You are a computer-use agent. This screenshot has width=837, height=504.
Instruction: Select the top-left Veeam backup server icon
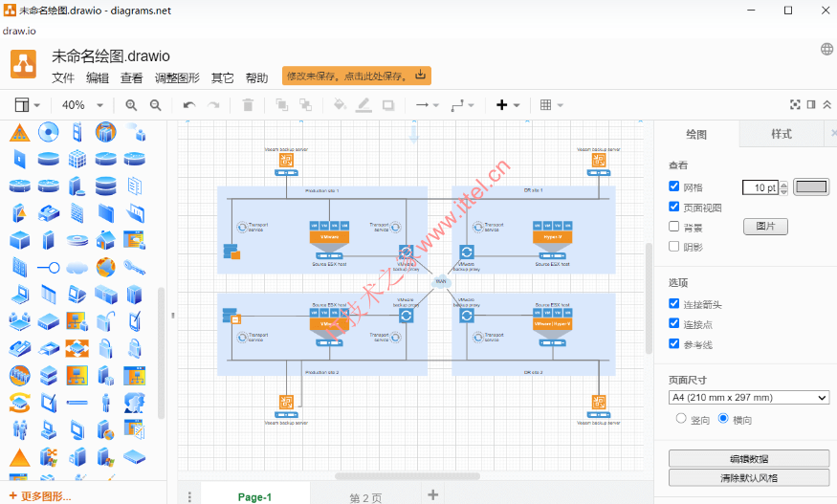[x=286, y=160]
